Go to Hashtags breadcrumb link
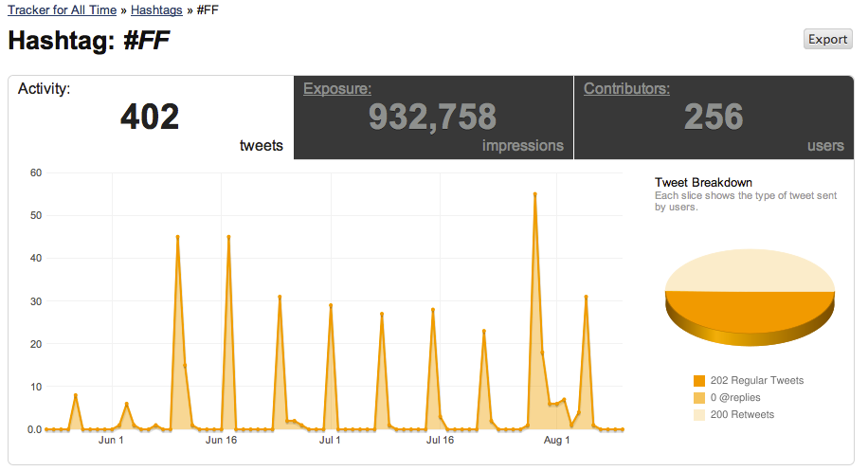 pyautogui.click(x=156, y=10)
